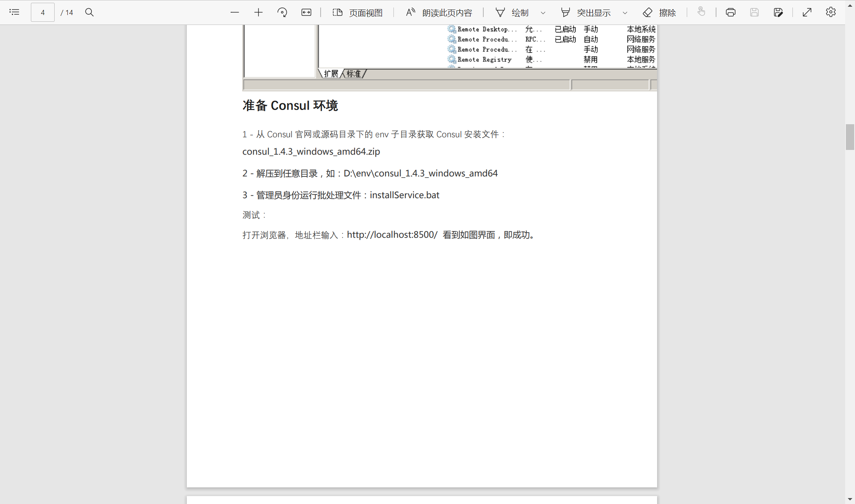This screenshot has height=504, width=855.
Task: Open the find-in-document search
Action: pos(89,12)
